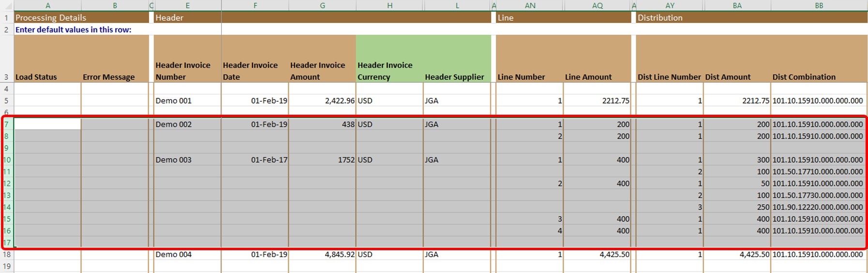Select the 'Demo 003' invoice cell
868x273 pixels.
[187, 160]
